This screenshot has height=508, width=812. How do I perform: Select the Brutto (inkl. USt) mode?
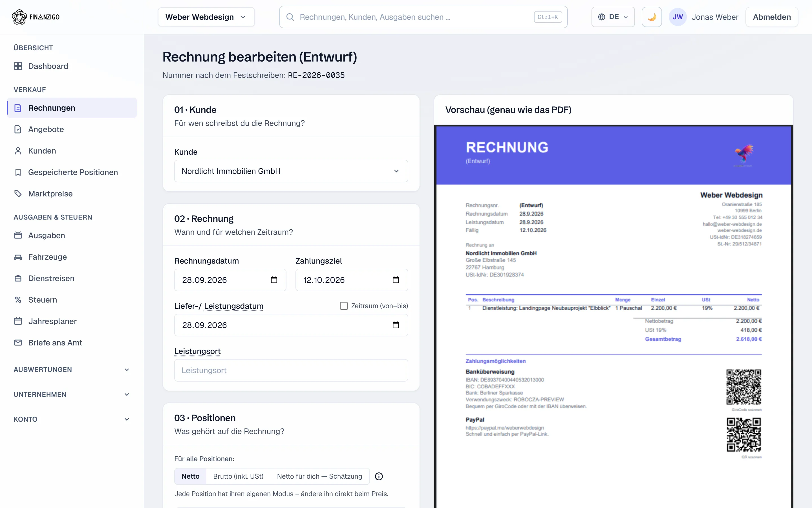point(238,476)
